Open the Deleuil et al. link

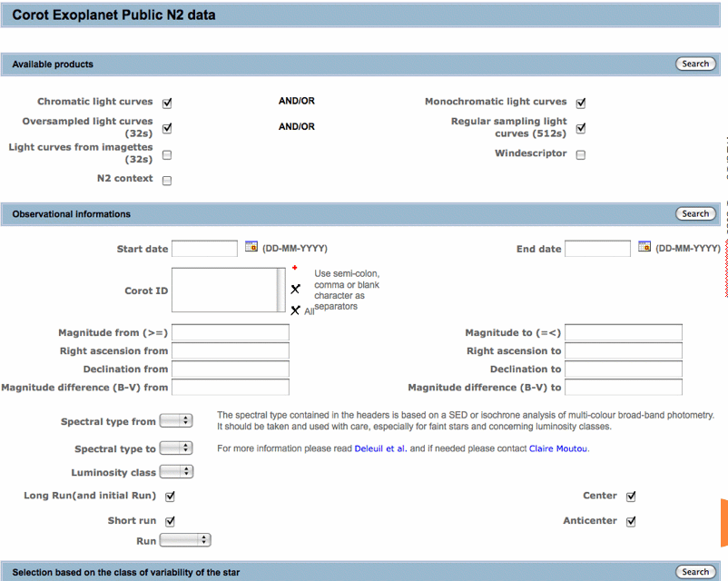click(x=380, y=448)
